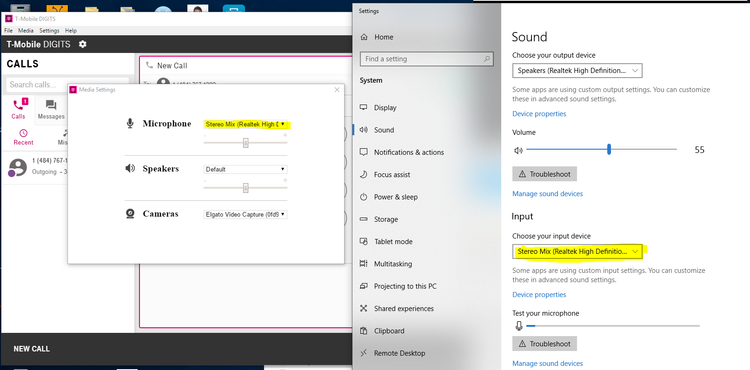Click the Find a setting search box

coord(427,59)
